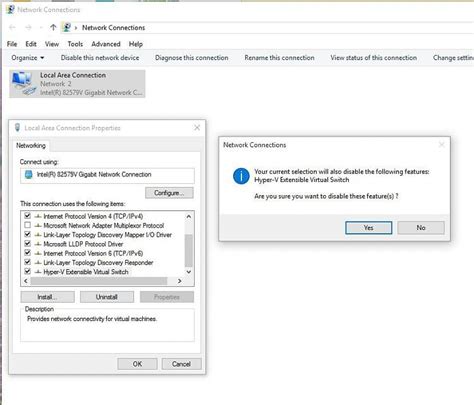Uncheck Internet Protocol Version 6 (TCP/IPv6)

(x=27, y=253)
